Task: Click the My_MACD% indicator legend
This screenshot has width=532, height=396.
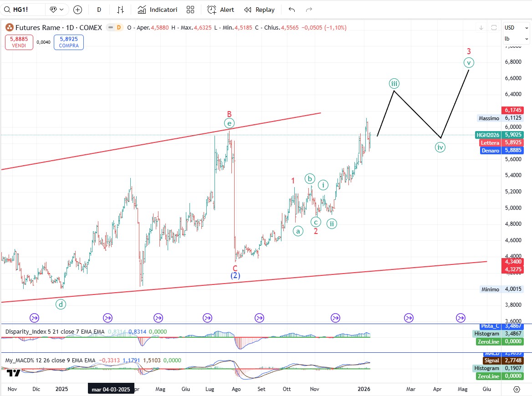Action: point(50,360)
